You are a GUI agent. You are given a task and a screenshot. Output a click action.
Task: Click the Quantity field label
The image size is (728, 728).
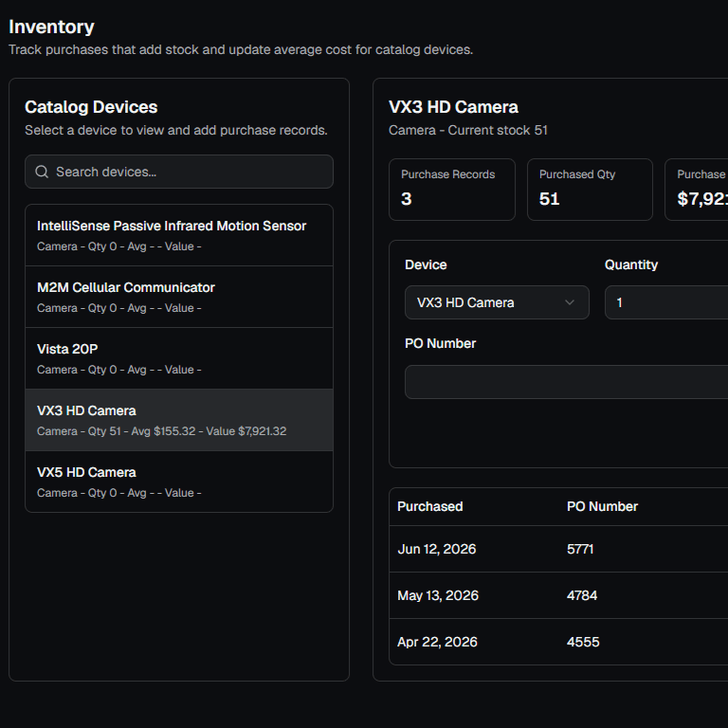click(x=631, y=264)
